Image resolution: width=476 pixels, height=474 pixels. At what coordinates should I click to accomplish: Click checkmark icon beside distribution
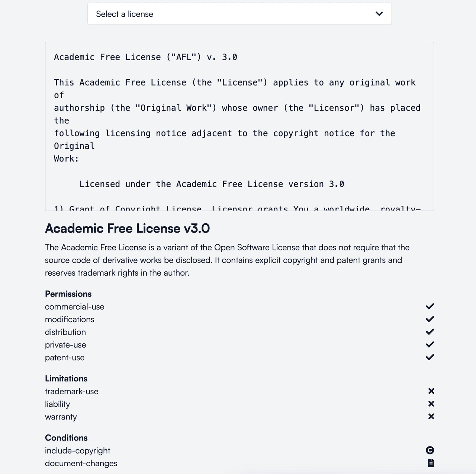tap(430, 332)
